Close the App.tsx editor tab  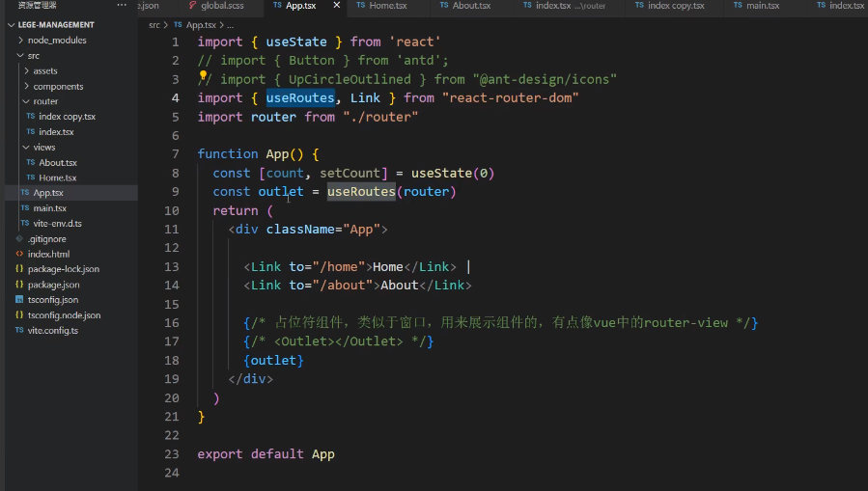(x=337, y=5)
